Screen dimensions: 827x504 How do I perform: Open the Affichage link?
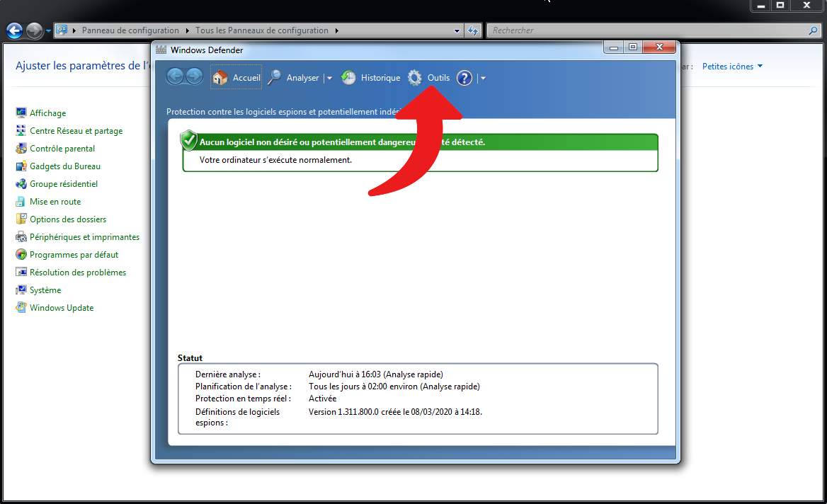(48, 113)
